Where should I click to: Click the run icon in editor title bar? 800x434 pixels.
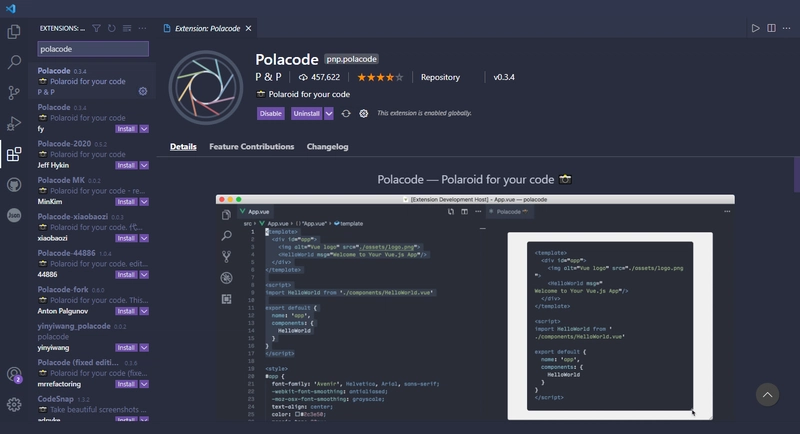[756, 29]
